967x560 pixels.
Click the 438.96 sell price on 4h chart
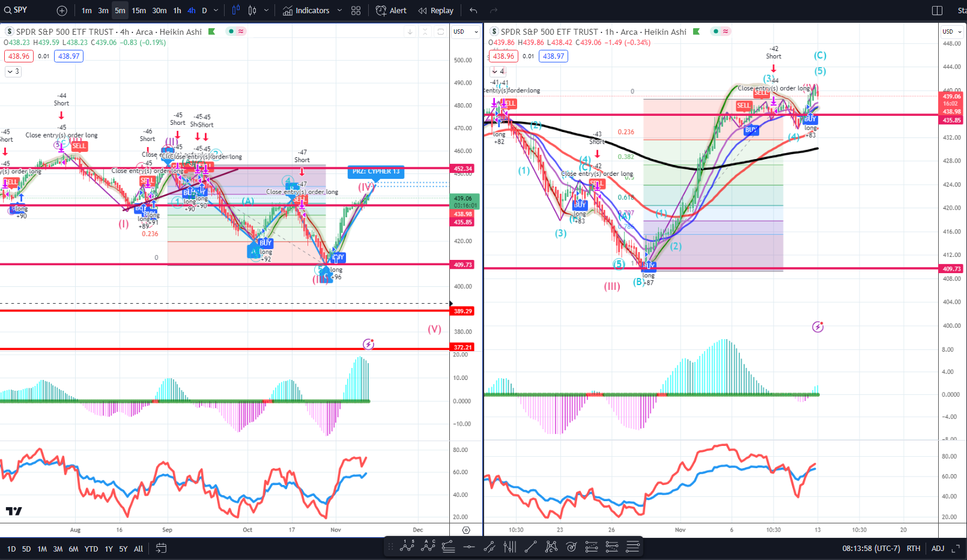[19, 56]
